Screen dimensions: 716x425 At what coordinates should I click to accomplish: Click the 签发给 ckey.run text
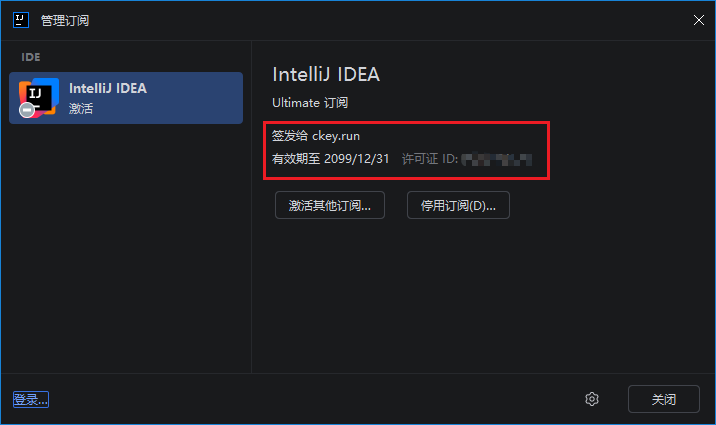click(316, 136)
